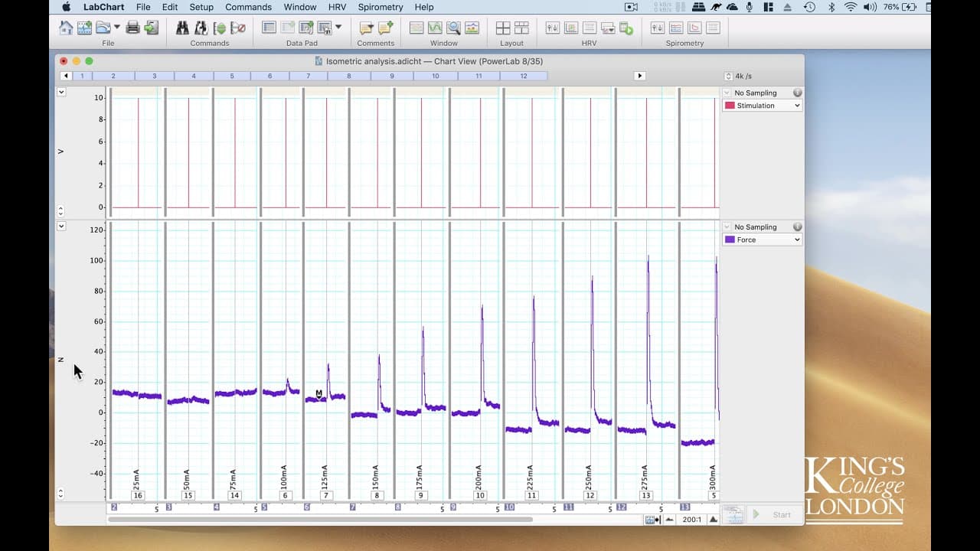Click the new chart document icon

coord(84,28)
